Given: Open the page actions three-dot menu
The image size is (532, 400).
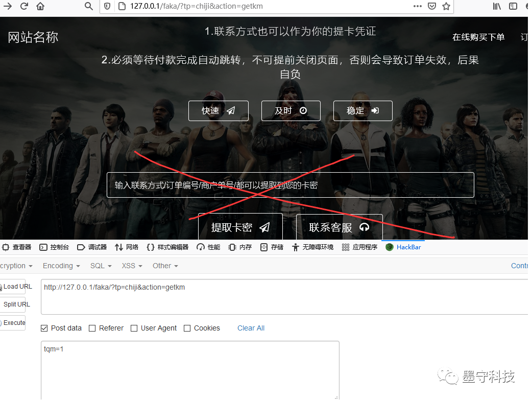Looking at the screenshot, I should pyautogui.click(x=418, y=6).
